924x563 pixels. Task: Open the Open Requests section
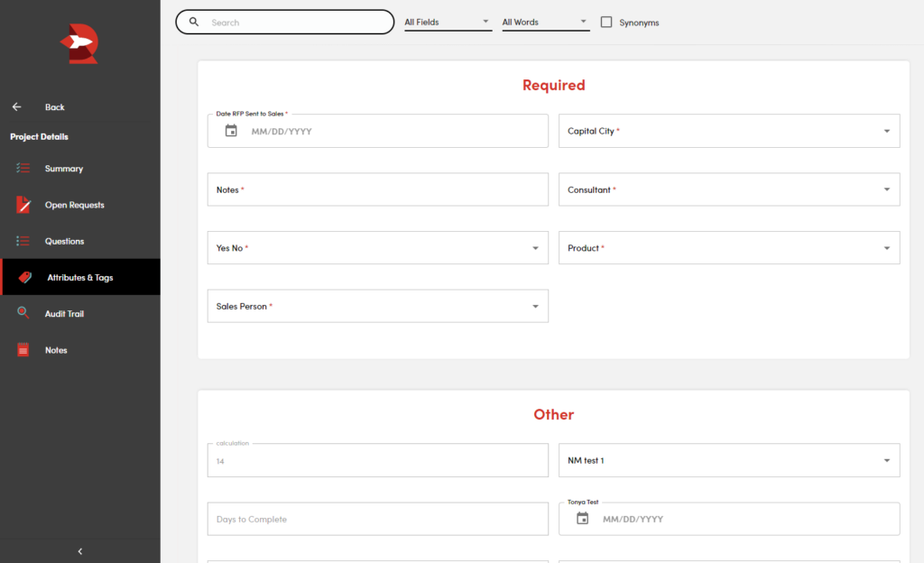tap(80, 205)
